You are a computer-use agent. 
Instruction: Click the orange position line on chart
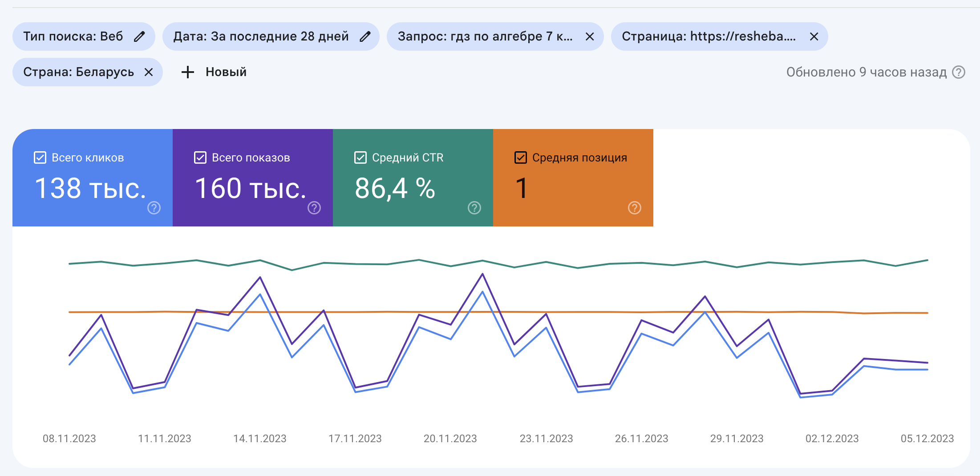[x=498, y=312]
